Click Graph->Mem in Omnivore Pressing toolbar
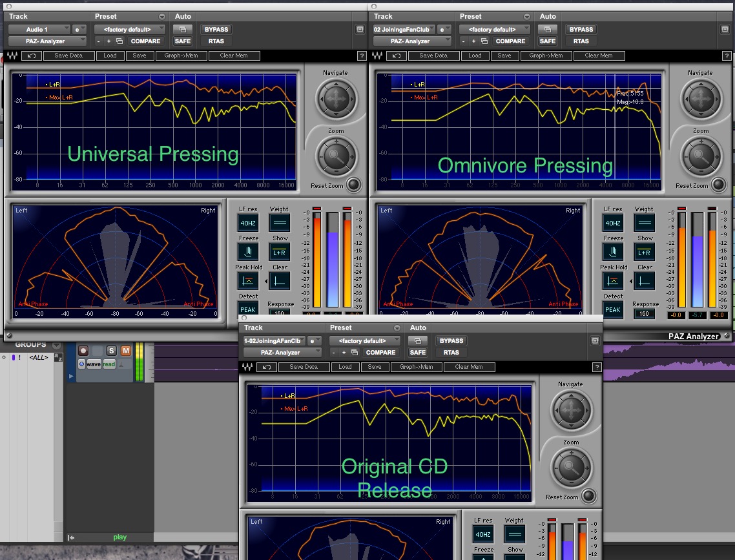735x560 pixels. [x=546, y=56]
